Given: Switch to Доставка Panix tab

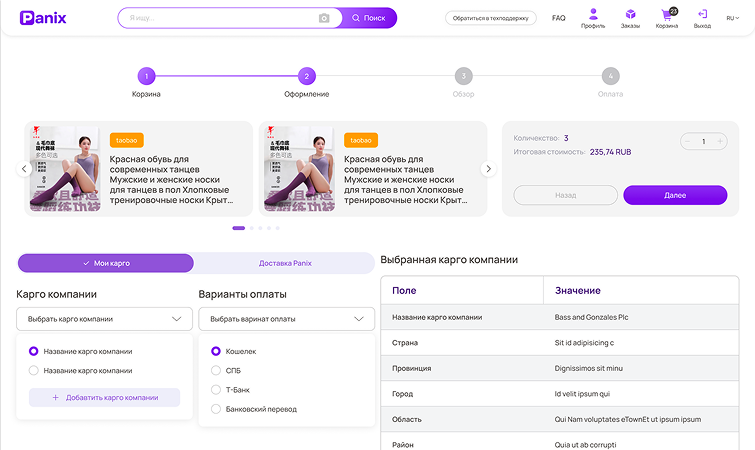Looking at the screenshot, I should pos(285,263).
